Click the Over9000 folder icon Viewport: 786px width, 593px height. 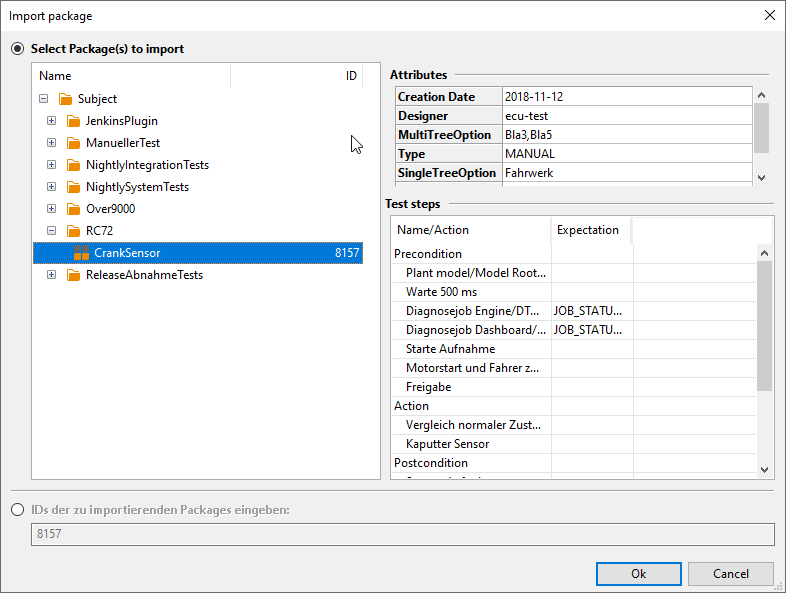click(x=73, y=209)
